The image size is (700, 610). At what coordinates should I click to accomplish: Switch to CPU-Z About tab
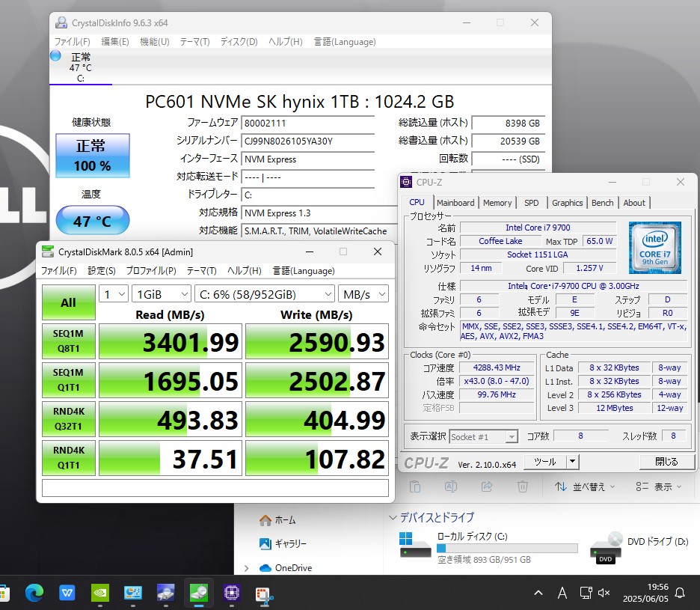tap(634, 203)
